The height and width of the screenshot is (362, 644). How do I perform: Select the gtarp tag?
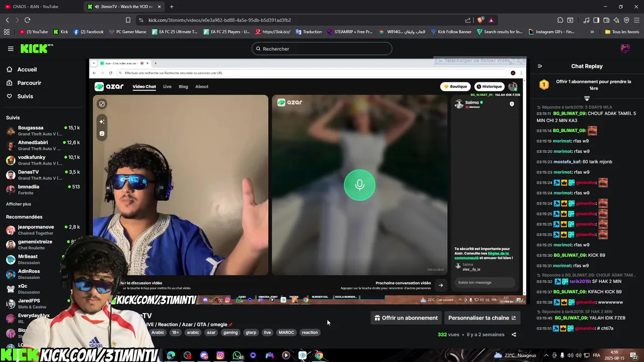pyautogui.click(x=251, y=332)
